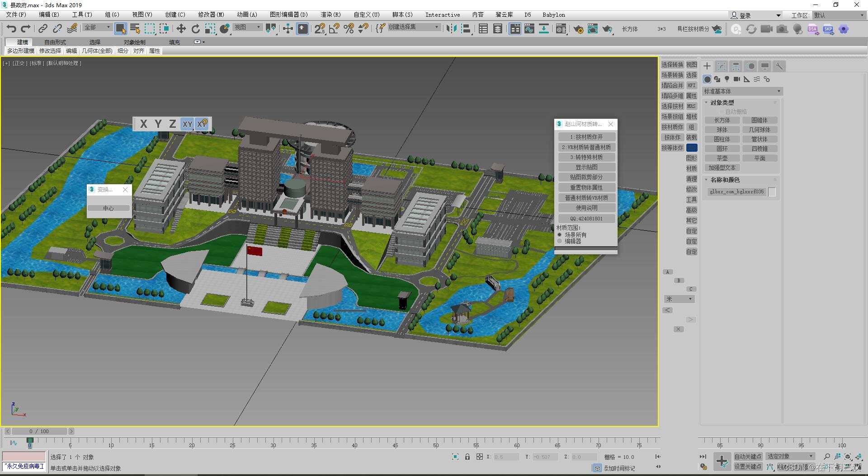This screenshot has height=476, width=868.
Task: Click the object color swatch beside the name field
Action: (772, 191)
